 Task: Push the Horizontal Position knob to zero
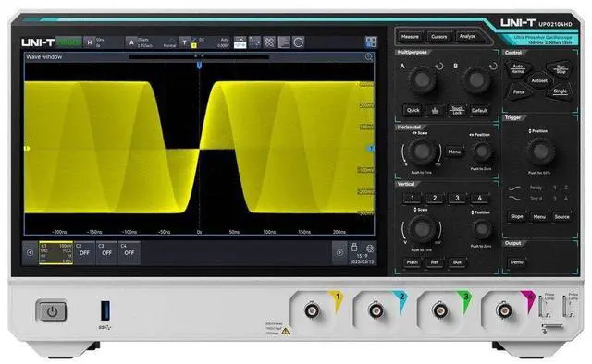pos(481,152)
